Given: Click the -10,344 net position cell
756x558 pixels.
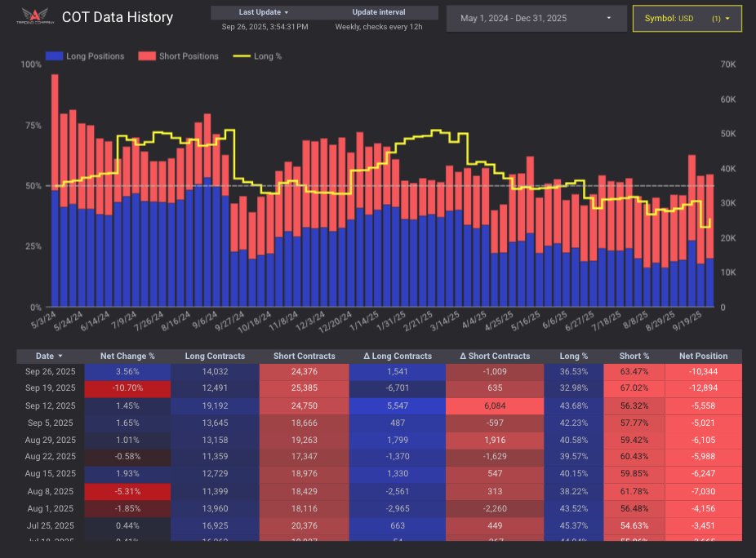Looking at the screenshot, I should pos(704,371).
